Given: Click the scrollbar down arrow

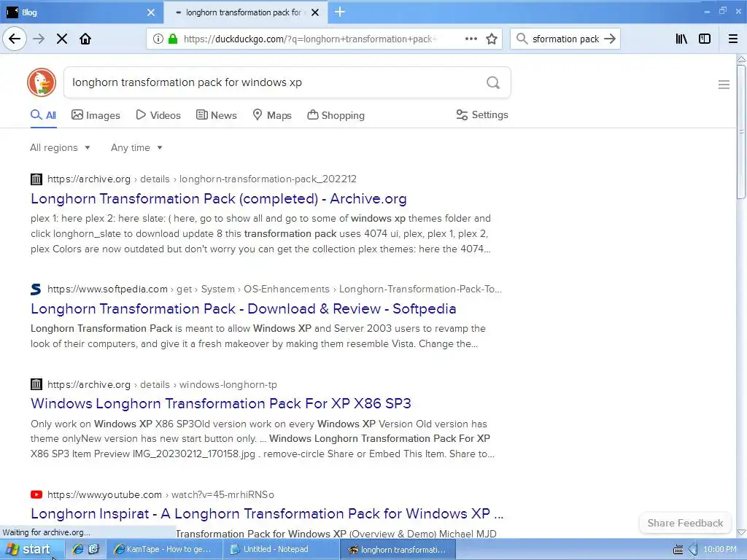Looking at the screenshot, I should pyautogui.click(x=741, y=532).
